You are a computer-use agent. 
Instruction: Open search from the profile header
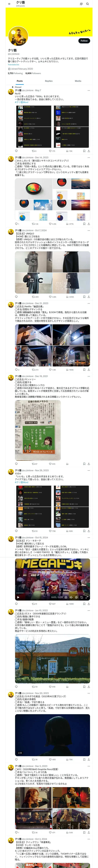88,4
